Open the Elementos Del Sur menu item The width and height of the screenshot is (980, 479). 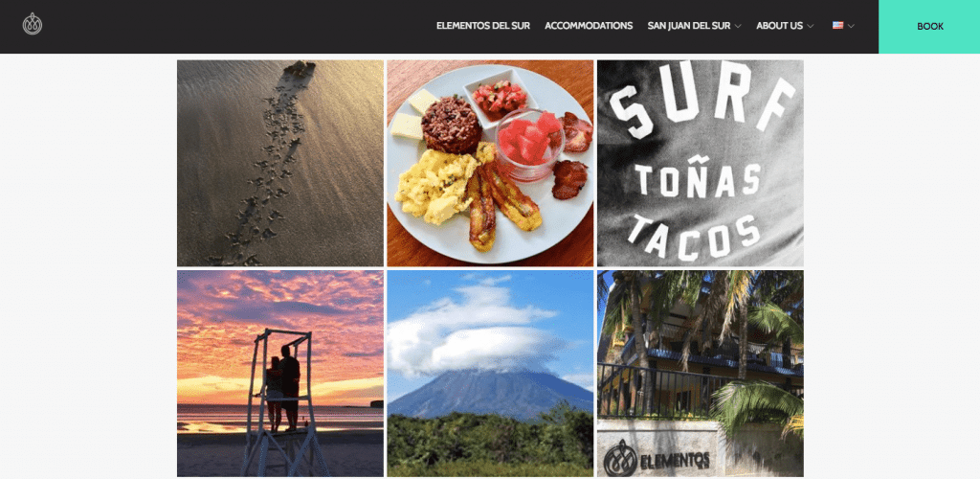click(483, 26)
